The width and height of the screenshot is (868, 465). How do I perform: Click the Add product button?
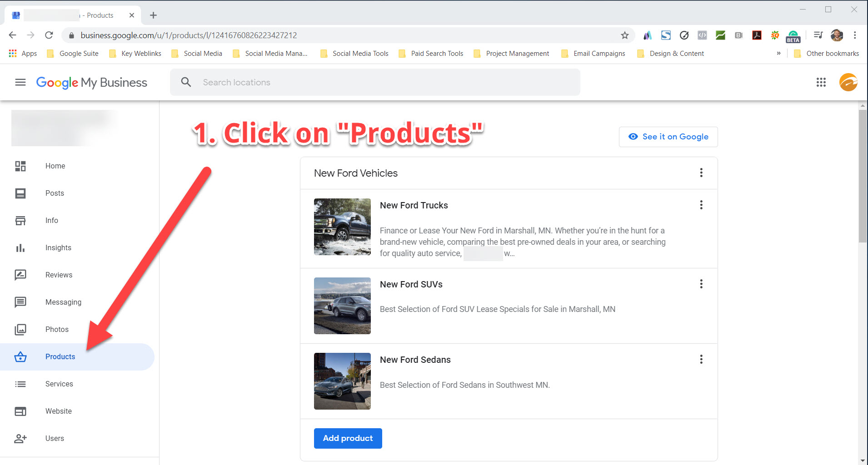(x=348, y=438)
